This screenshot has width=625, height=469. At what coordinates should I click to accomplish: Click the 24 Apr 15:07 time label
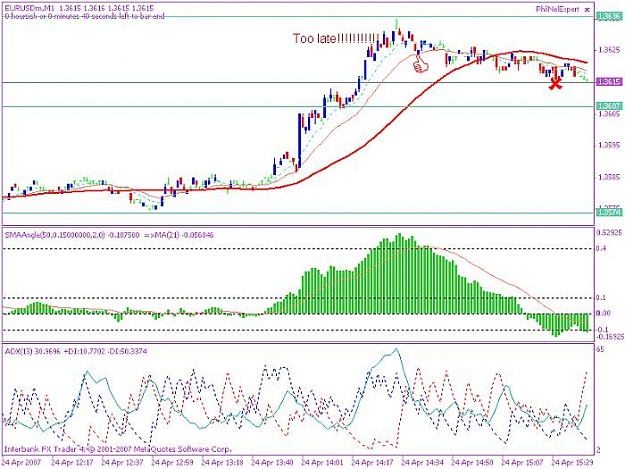pyautogui.click(x=522, y=463)
